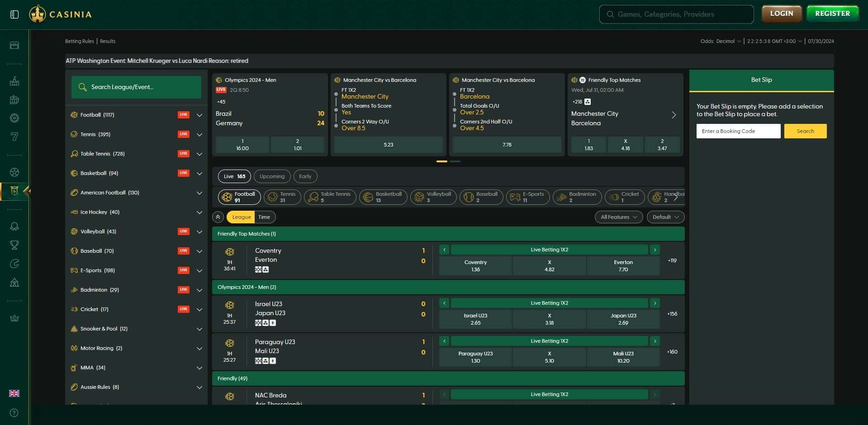868x425 pixels.
Task: Open the trophy tournaments section in sidebar
Action: point(14,245)
